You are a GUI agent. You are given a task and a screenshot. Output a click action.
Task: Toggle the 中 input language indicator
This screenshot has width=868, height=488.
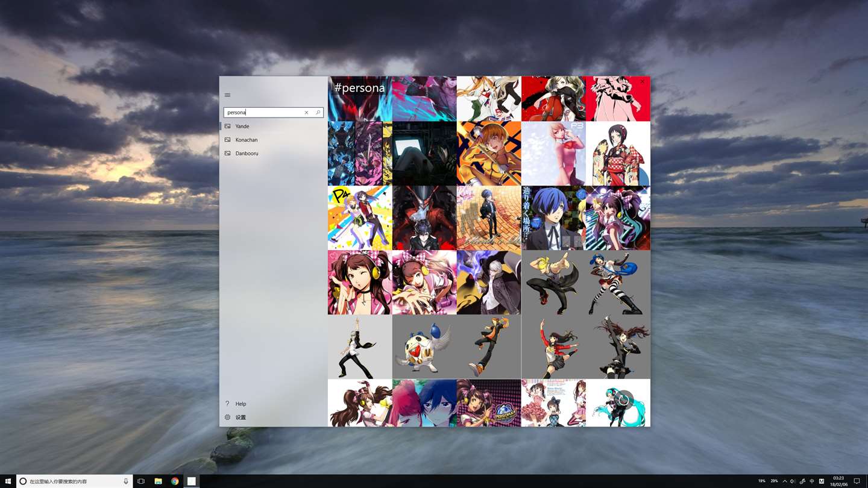(x=812, y=481)
